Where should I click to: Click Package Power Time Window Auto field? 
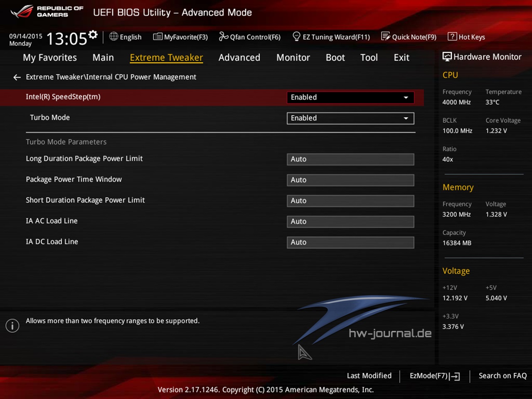tap(350, 180)
